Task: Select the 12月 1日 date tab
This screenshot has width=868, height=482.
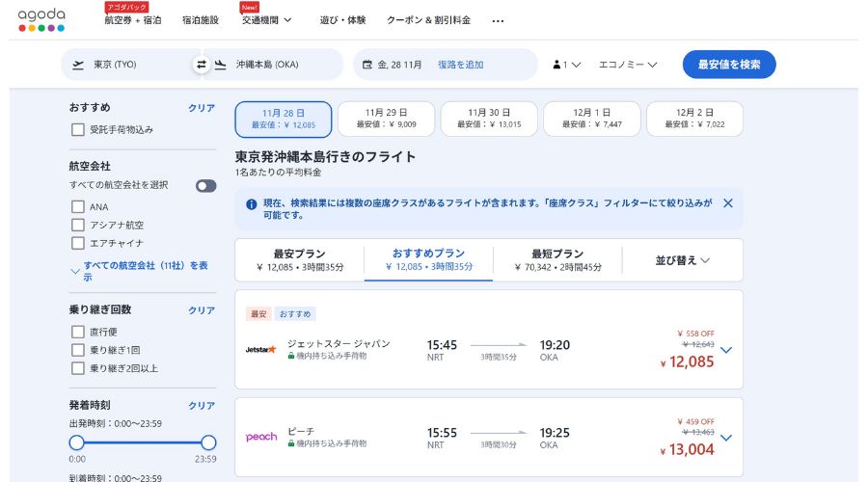Action: [592, 119]
